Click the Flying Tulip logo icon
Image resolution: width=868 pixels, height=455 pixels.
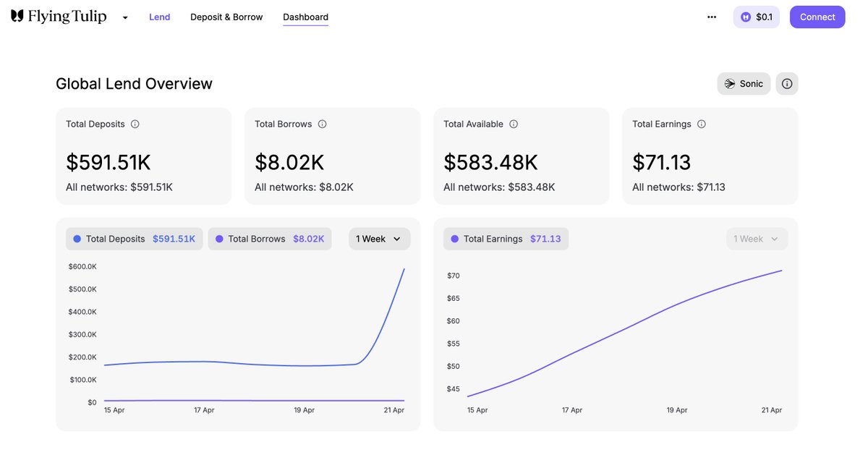point(17,16)
